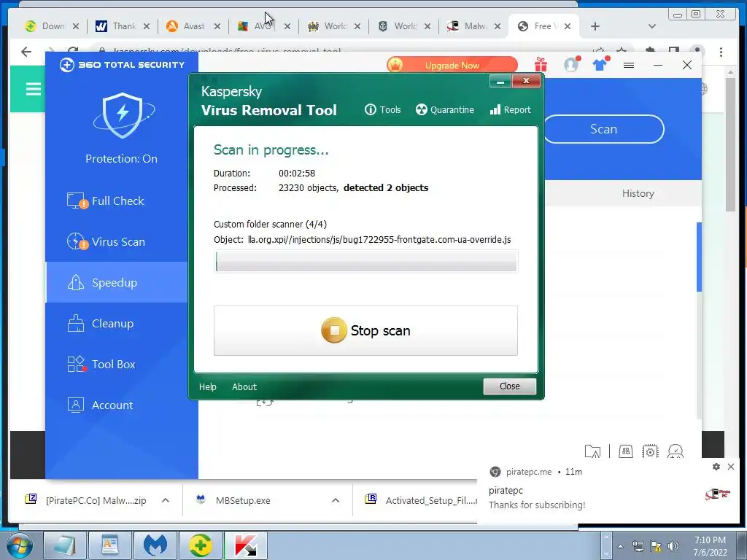
Task: Open the gift box icon in 360
Action: click(x=541, y=64)
